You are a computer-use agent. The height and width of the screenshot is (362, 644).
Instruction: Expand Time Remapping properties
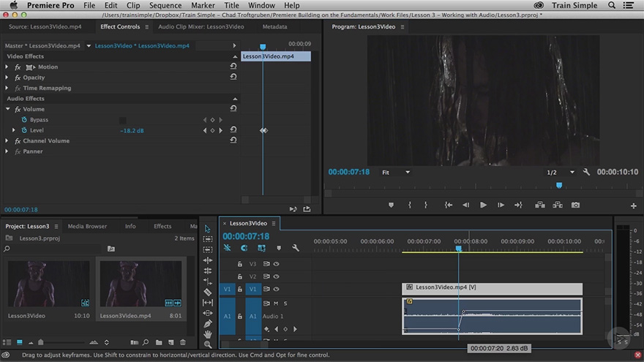pos(7,88)
